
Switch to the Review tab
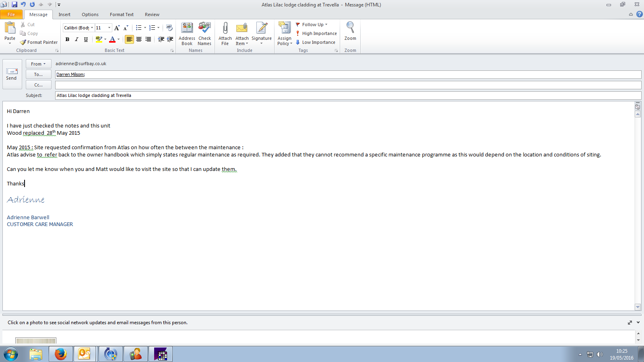(152, 14)
